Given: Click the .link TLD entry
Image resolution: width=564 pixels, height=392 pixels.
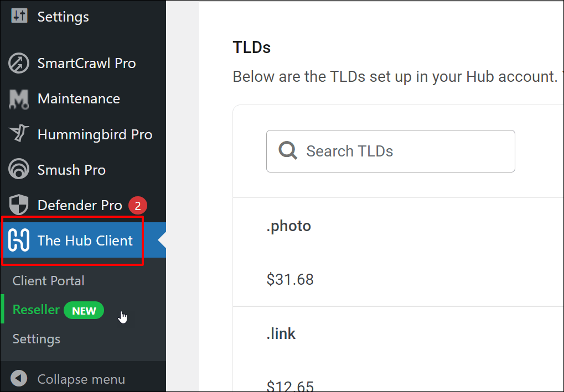Looking at the screenshot, I should point(281,333).
